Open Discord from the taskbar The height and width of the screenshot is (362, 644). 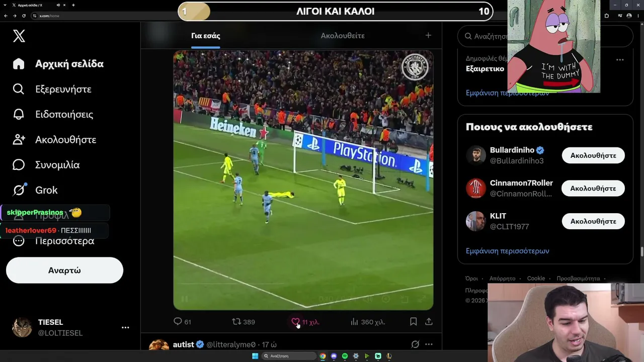334,356
